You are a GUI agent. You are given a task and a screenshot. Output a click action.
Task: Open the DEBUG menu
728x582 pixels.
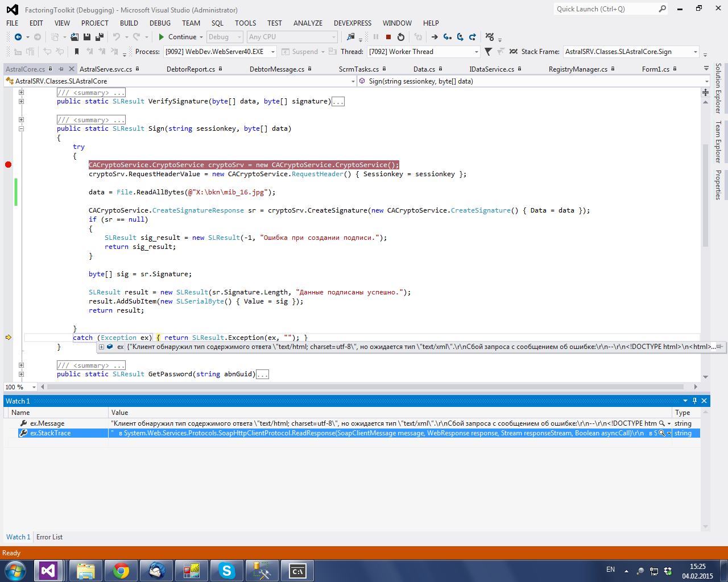pyautogui.click(x=160, y=23)
